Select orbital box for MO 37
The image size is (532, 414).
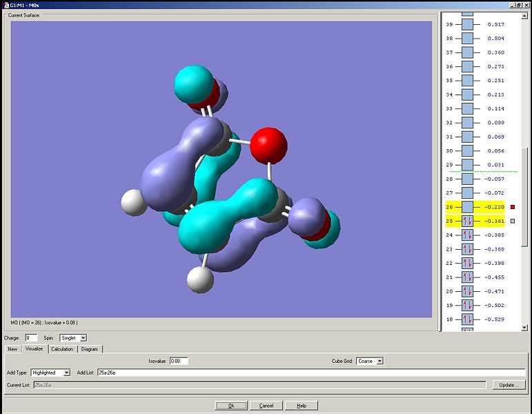tap(467, 52)
